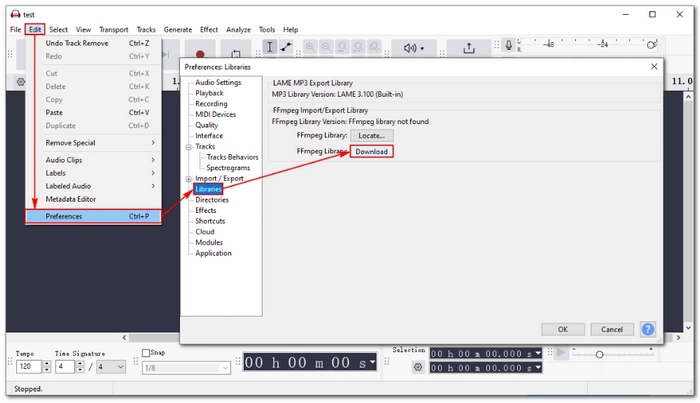Open the time display format dropdown arrow
This screenshot has width=700, height=403.
click(372, 362)
